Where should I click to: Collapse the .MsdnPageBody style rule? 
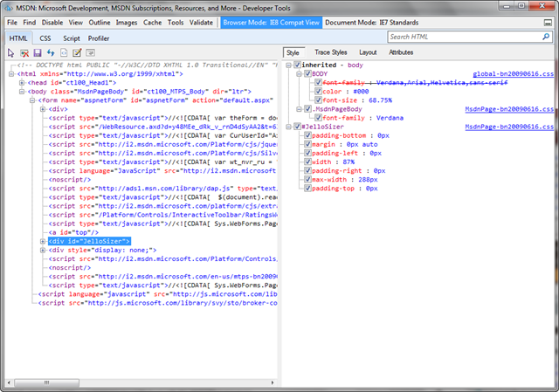(x=299, y=109)
